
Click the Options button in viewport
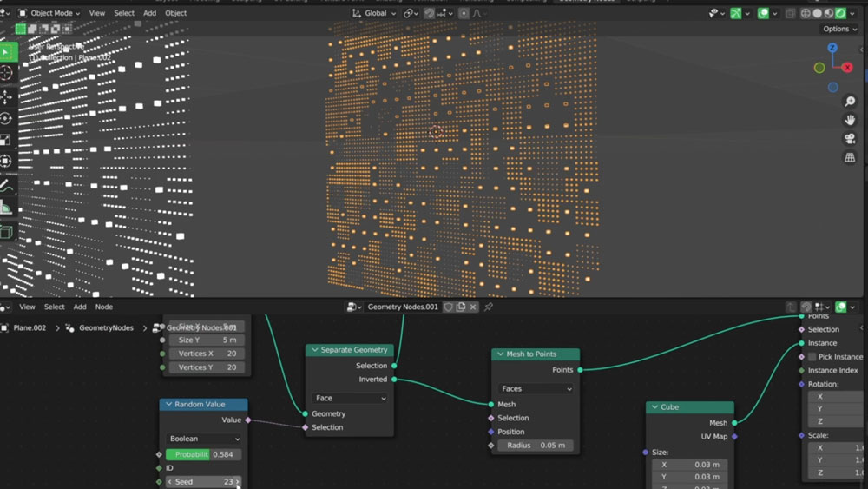coord(839,29)
